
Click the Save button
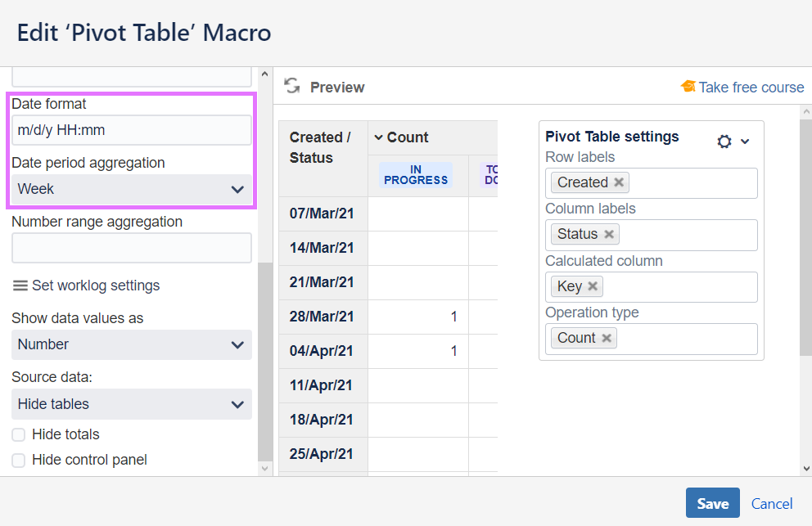click(712, 503)
